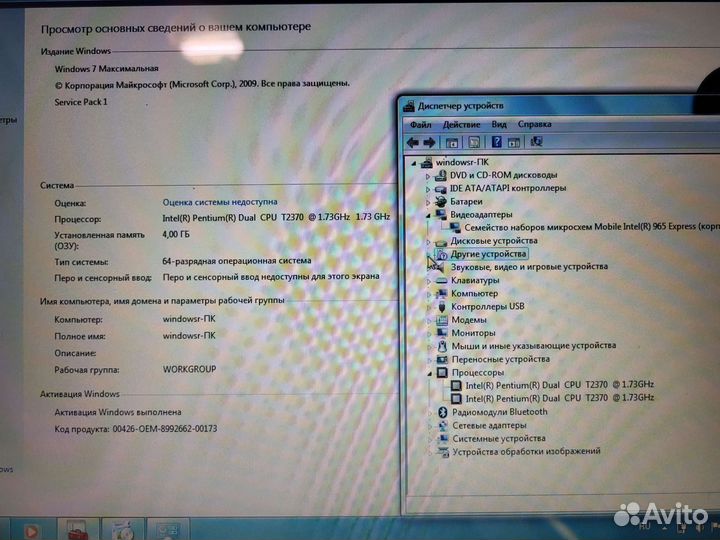This screenshot has height=540, width=720.
Task: Click the blue question-mark Help toolbar icon
Action: pyautogui.click(x=496, y=142)
